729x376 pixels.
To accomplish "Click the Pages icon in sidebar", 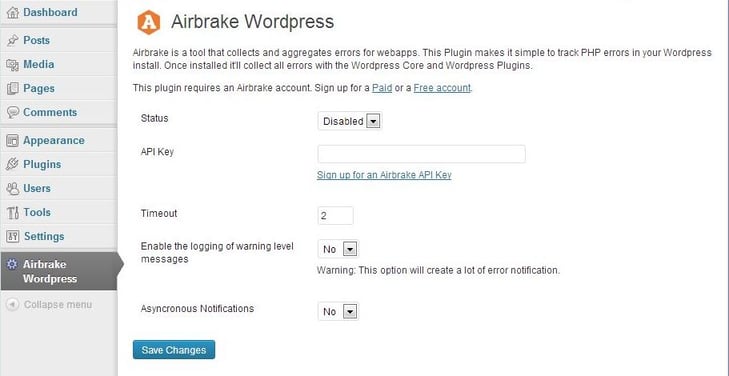I will 13,88.
